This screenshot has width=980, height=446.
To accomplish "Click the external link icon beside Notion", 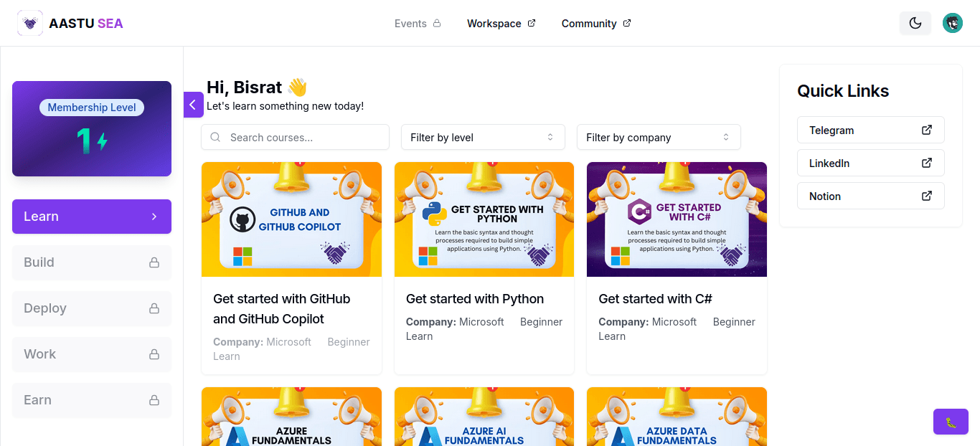I will (x=927, y=196).
